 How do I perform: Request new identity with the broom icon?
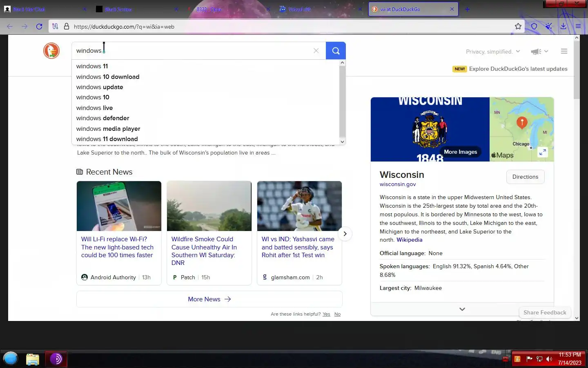click(x=548, y=27)
